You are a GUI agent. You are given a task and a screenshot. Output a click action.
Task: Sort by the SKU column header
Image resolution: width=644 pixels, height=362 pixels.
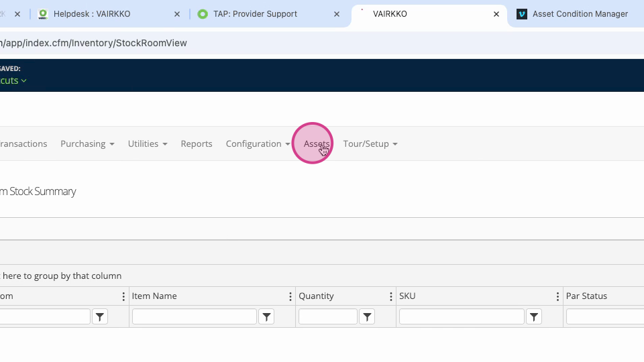[x=407, y=296]
